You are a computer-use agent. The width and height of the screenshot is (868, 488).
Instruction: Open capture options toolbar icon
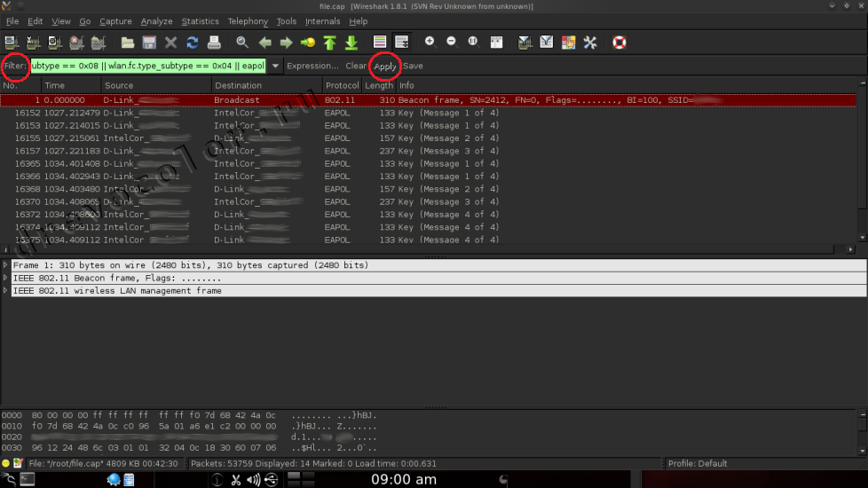33,43
